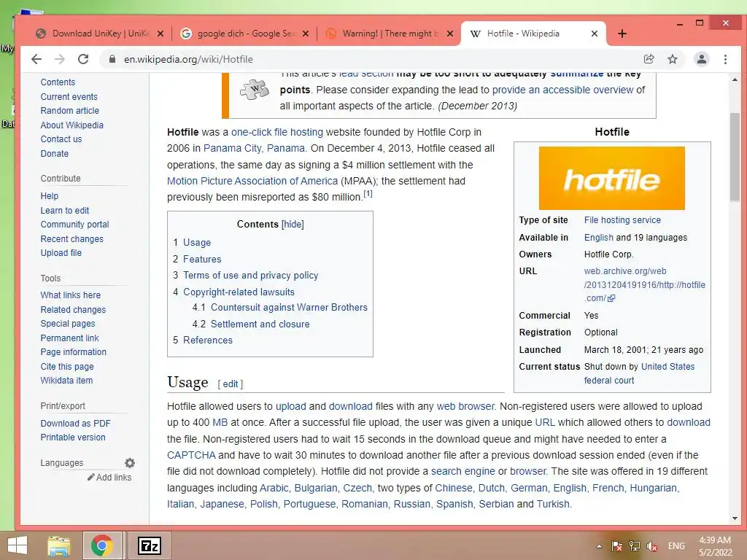This screenshot has height=560, width=747.
Task: Click the puzzle piece Wikipedia icon
Action: tap(255, 89)
